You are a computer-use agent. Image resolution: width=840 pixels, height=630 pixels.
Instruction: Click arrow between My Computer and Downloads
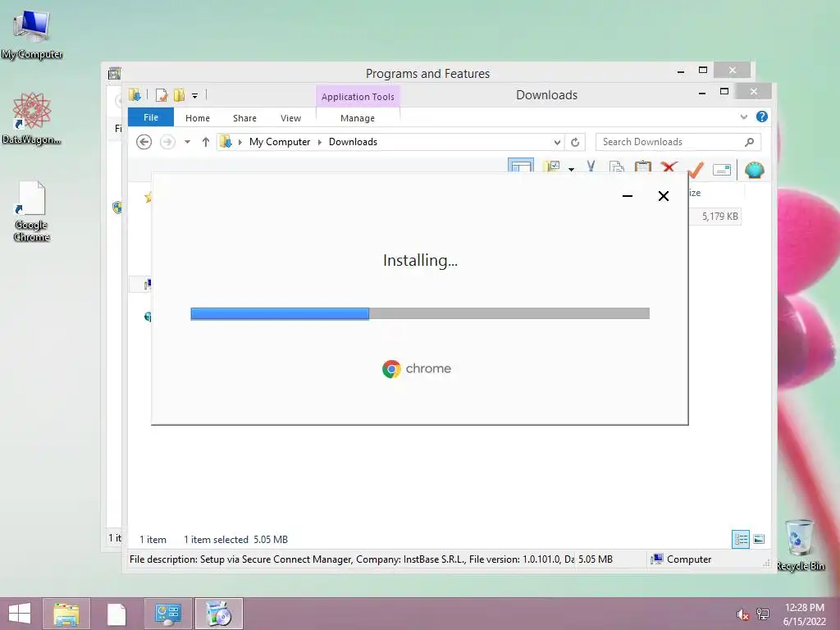[x=320, y=142]
